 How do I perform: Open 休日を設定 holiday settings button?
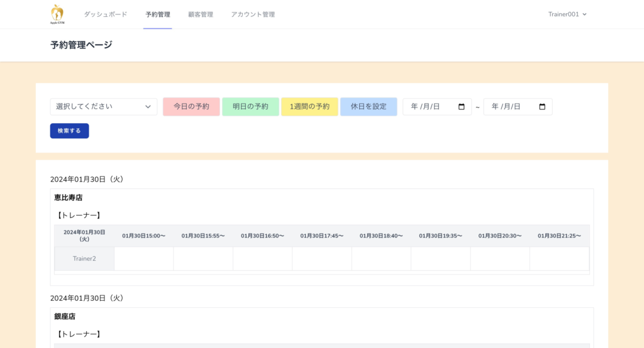pos(369,107)
